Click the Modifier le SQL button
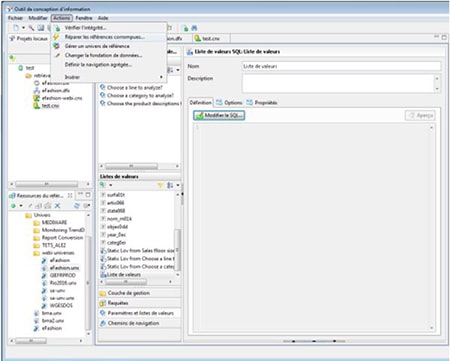This screenshot has height=361, width=450. pyautogui.click(x=219, y=115)
